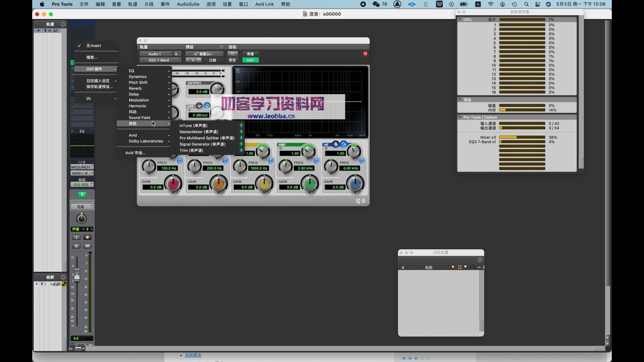The image size is (644, 362).
Task: Enable input monitoring on Audio 1
Action: (x=76, y=237)
